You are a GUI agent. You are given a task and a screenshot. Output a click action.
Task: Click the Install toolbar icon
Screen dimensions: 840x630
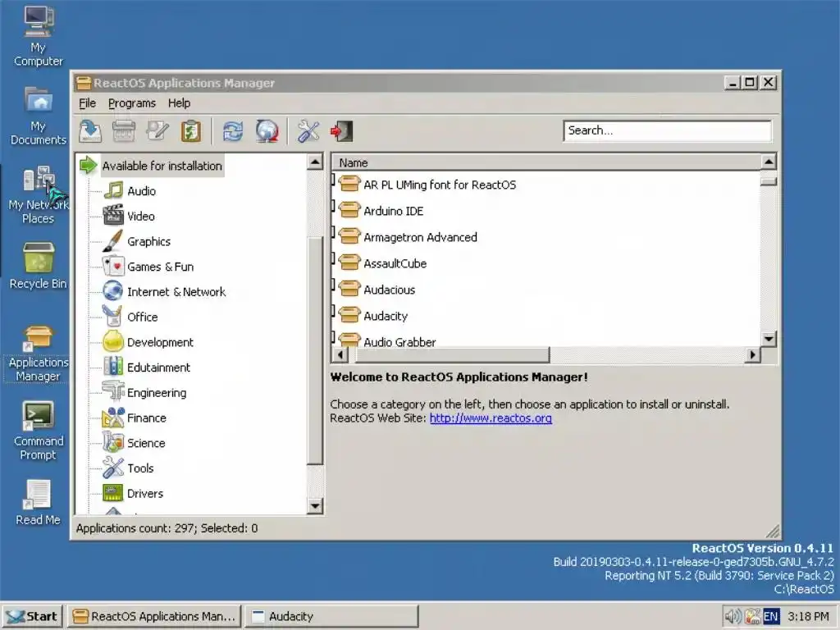[x=90, y=131]
